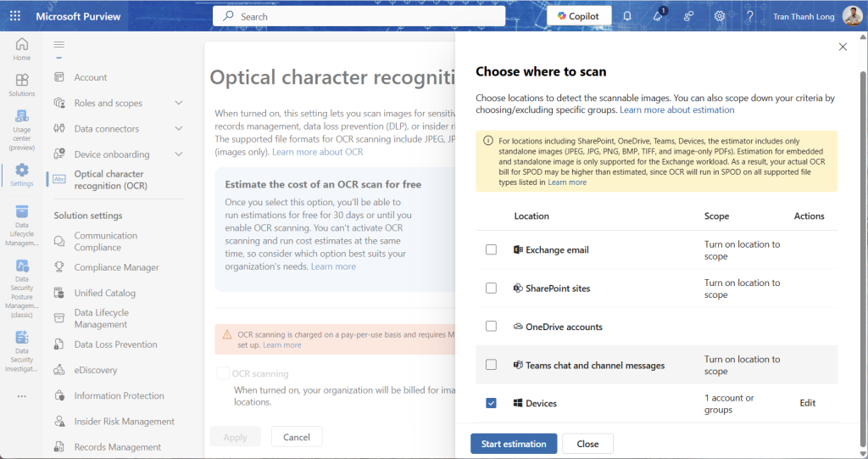Check the Exchange email location checkbox

(x=492, y=249)
